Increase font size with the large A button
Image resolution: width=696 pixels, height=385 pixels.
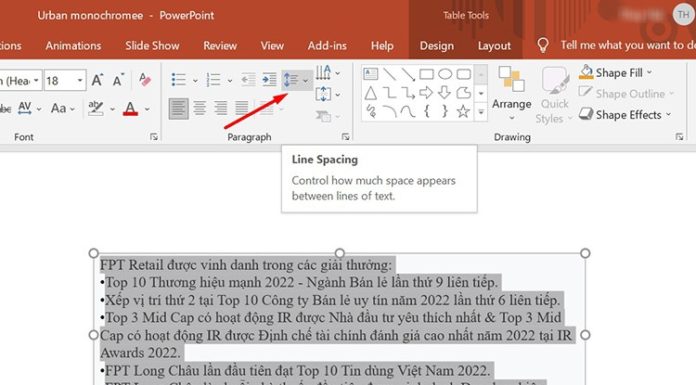tap(97, 80)
